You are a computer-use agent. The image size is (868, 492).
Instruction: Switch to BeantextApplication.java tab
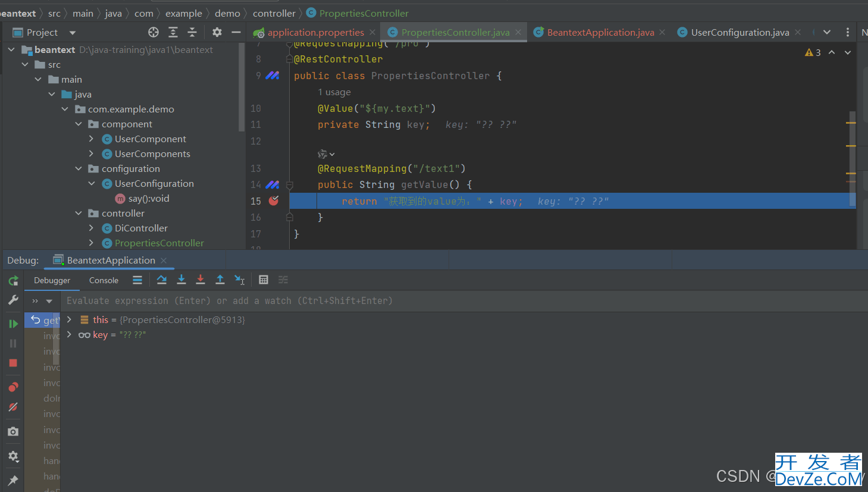coord(600,32)
